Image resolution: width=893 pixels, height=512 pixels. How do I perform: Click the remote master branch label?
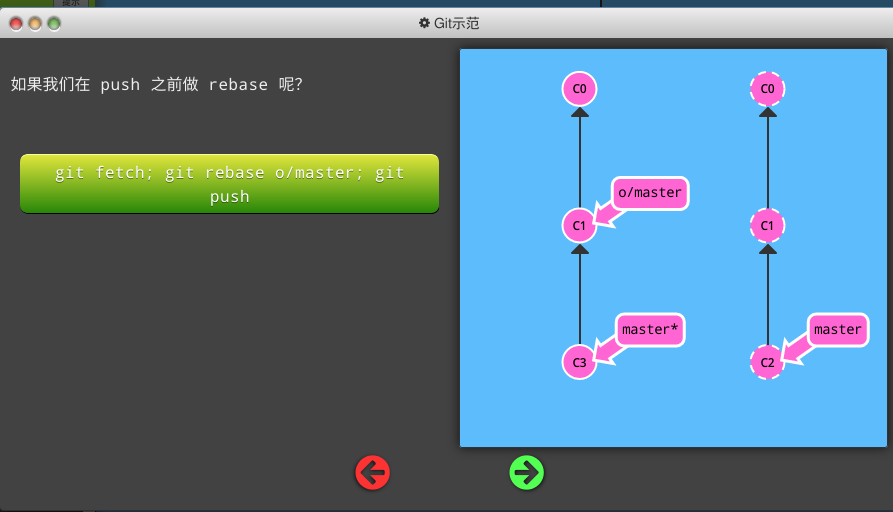837,329
